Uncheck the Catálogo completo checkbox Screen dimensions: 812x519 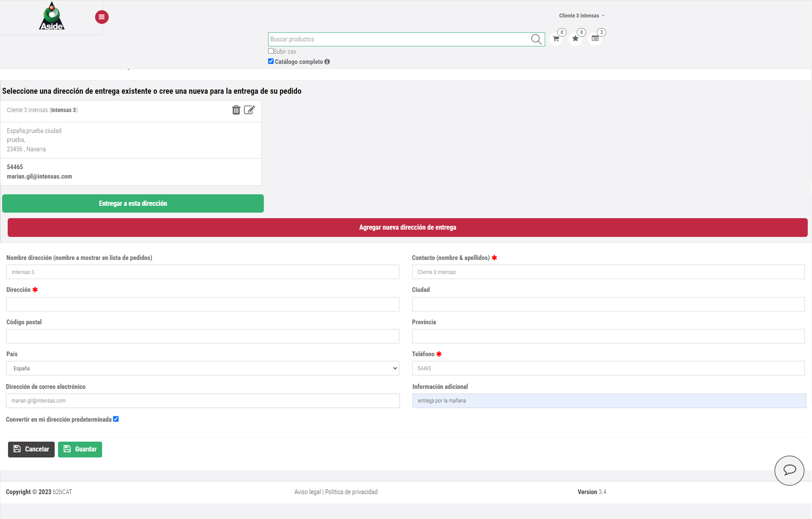pos(271,61)
